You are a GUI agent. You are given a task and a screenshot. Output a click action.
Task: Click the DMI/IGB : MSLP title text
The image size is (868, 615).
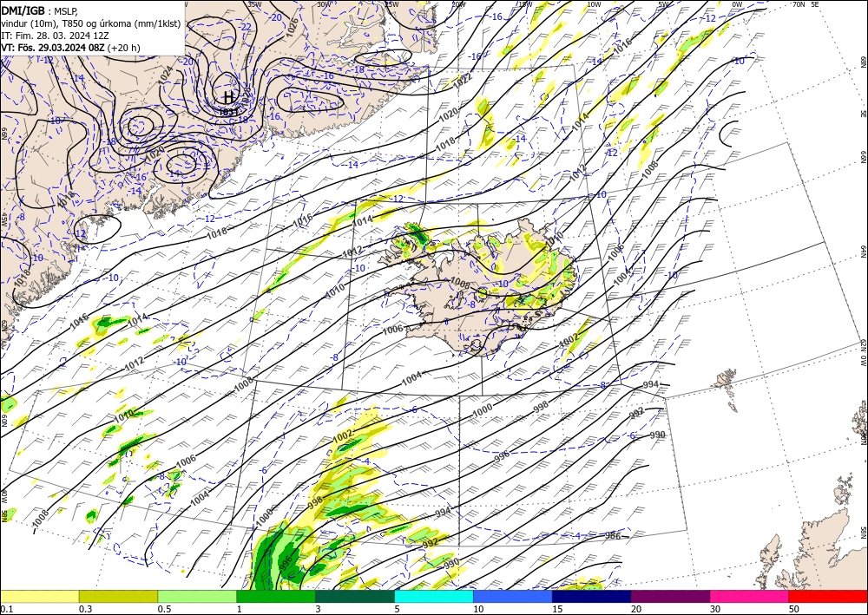(x=39, y=10)
